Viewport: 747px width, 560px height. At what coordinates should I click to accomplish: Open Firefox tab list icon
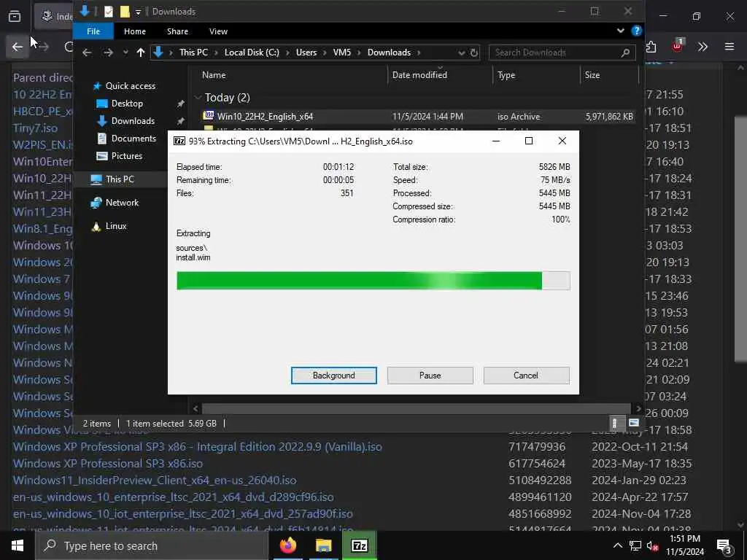click(x=15, y=17)
